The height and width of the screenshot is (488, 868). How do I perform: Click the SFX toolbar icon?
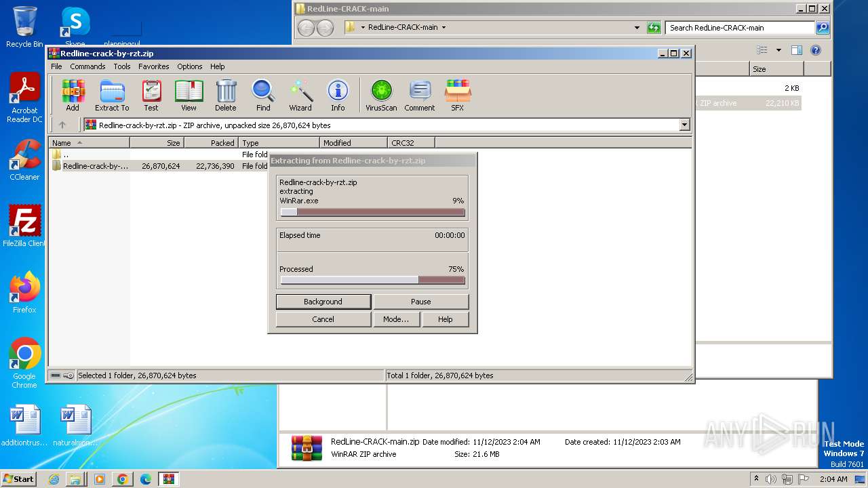[x=458, y=95]
